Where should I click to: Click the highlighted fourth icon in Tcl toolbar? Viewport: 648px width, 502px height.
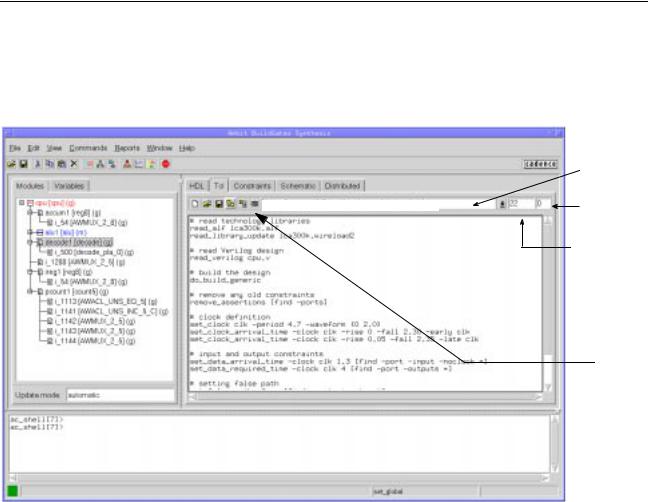231,204
